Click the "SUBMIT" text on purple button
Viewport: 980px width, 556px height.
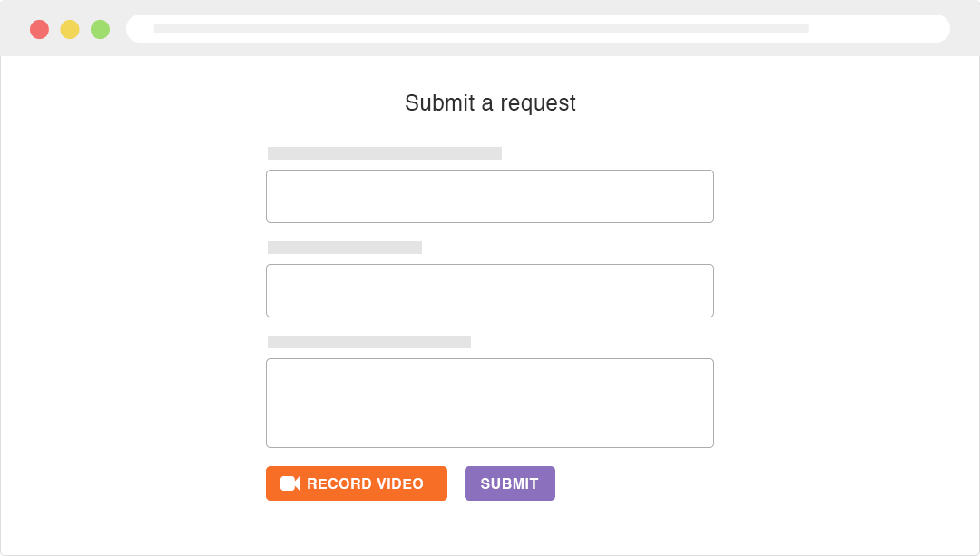click(x=509, y=484)
